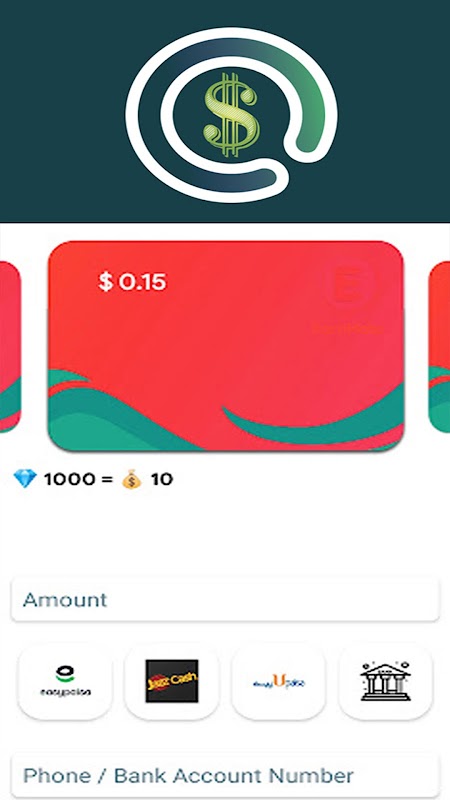
Task: Click the green dollar sign logo
Action: coord(231,115)
